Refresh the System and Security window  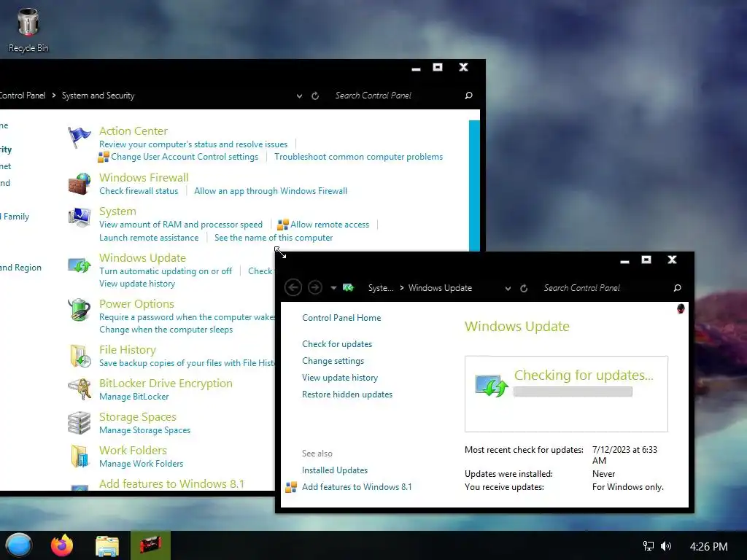pyautogui.click(x=315, y=96)
